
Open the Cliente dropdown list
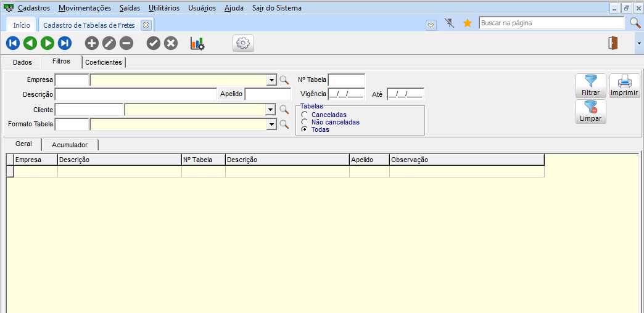click(x=270, y=109)
